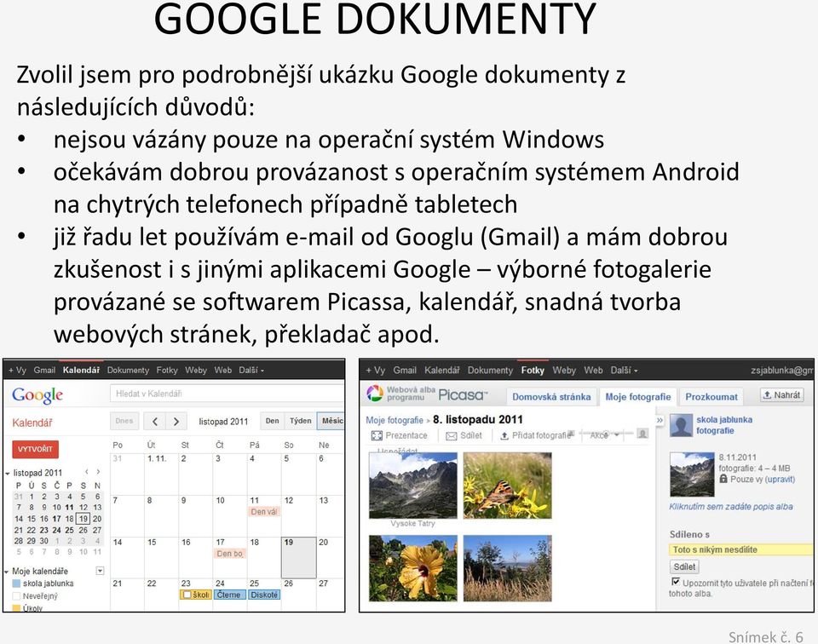
Task: Switch to Den view
Action: (273, 421)
